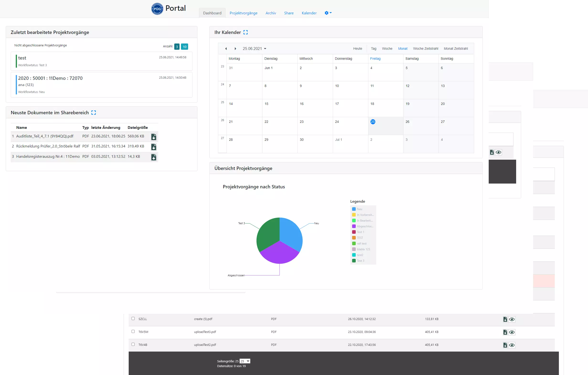The width and height of the screenshot is (588, 375).
Task: Expand Ihr Kalender to fullscreen
Action: [245, 32]
